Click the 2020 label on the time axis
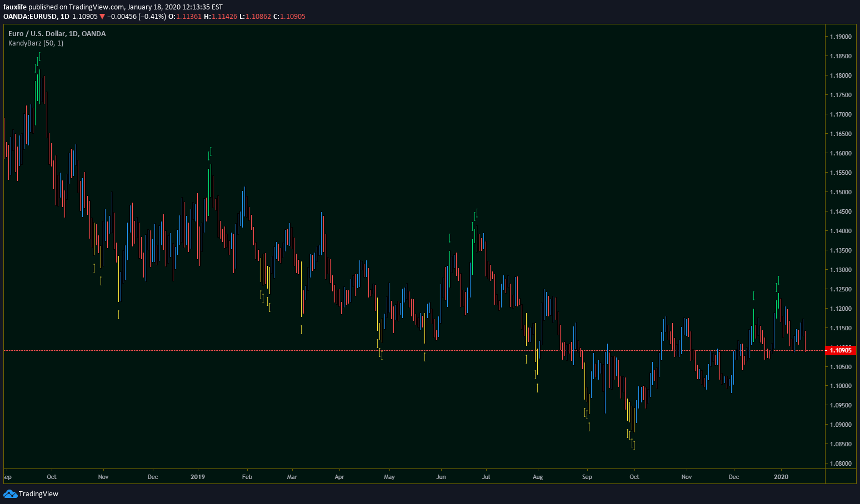860x504 pixels. click(x=781, y=477)
